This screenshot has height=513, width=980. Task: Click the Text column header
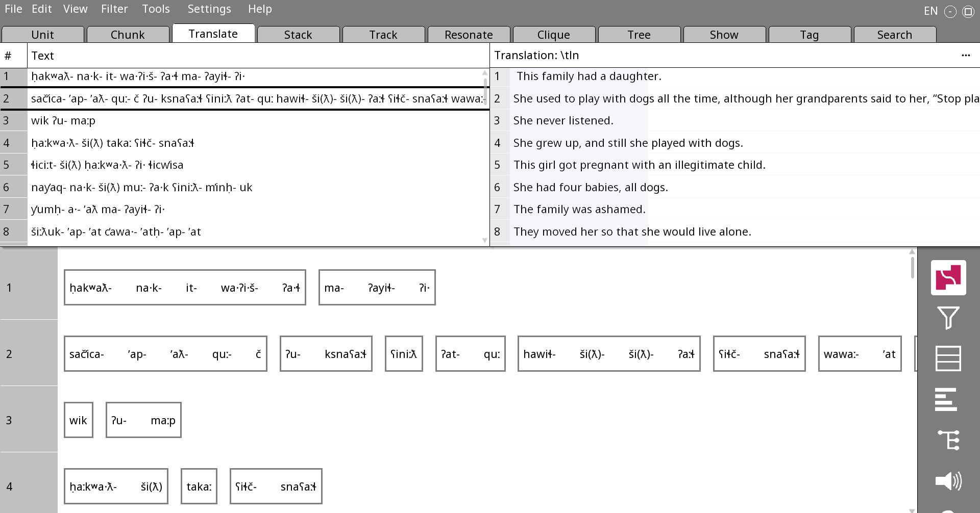[258, 56]
